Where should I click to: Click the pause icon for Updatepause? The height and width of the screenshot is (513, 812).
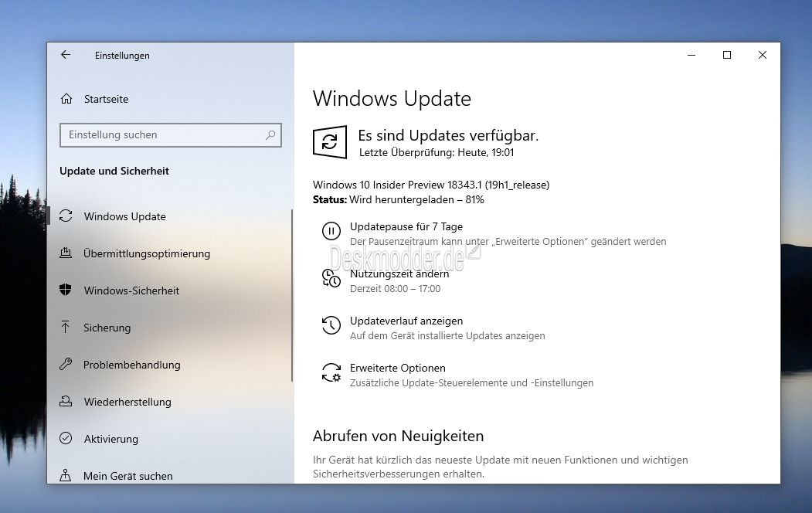(x=331, y=231)
